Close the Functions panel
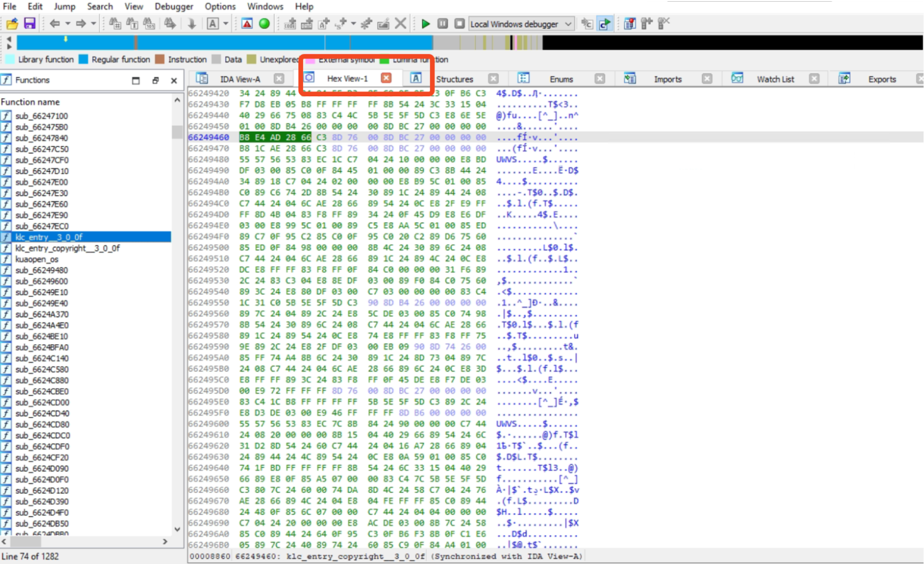Screen dimensions: 924x564 point(174,79)
